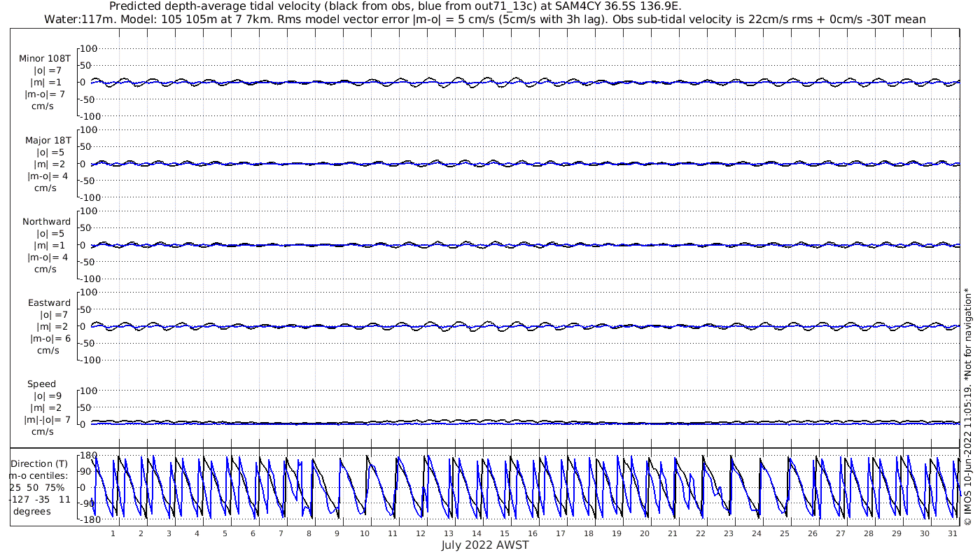Image resolution: width=980 pixels, height=560 pixels.
Task: Click '|o| =5' under Major 18T
Action: tap(50, 153)
